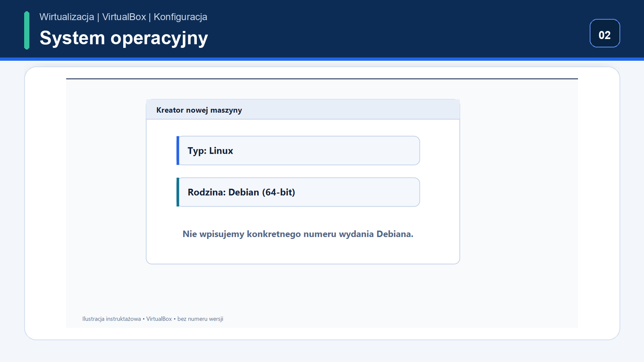Select the 'Typ: Linux' field
The image size is (644, 362).
click(x=298, y=150)
